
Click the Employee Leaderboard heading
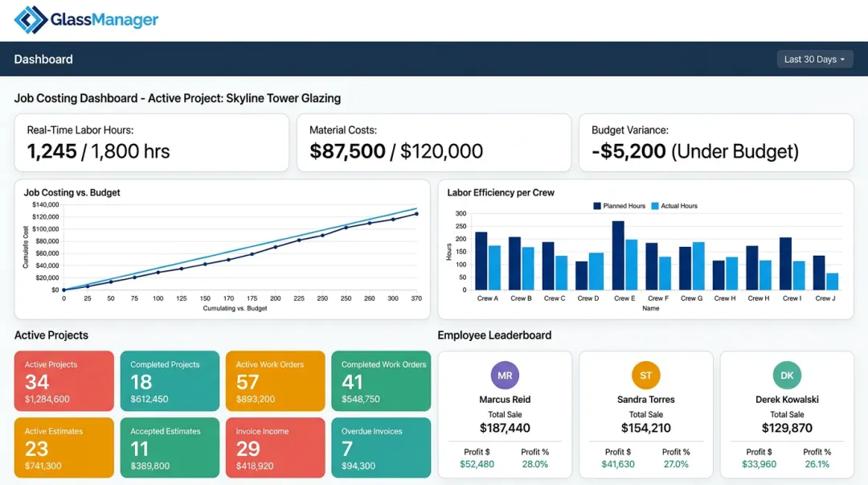494,335
